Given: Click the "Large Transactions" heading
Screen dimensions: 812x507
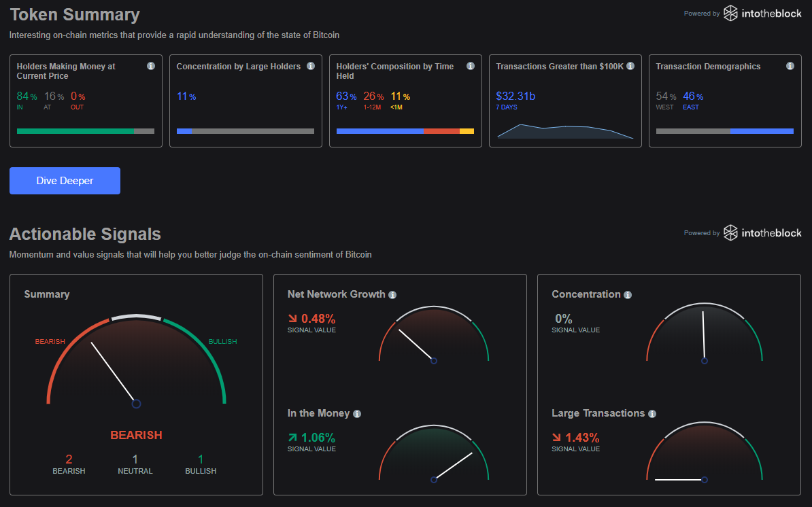Looking at the screenshot, I should click(x=598, y=413).
